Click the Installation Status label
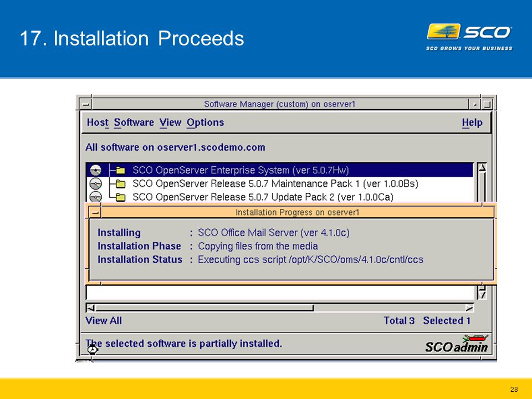Viewport: 532px width, 399px height. [x=140, y=259]
